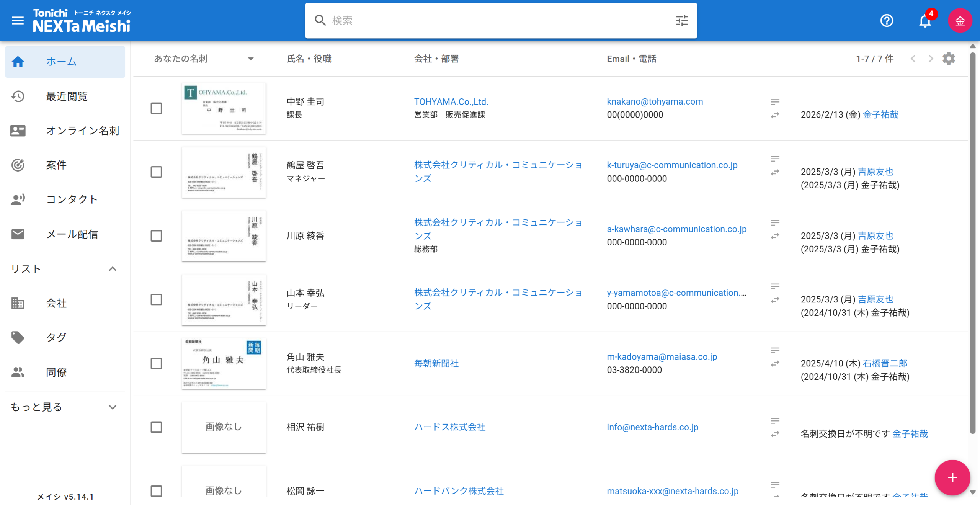Open the TOHYAMA.Co.,Ltd. company link

(451, 101)
